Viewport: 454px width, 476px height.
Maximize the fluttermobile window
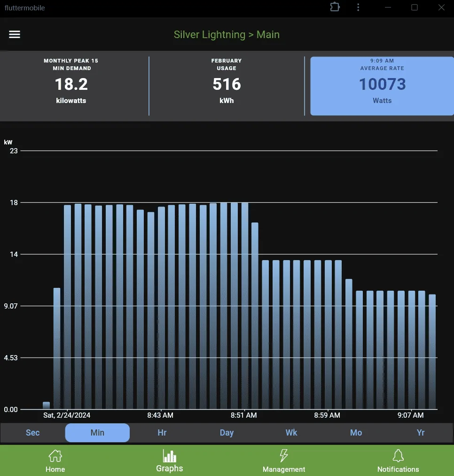pos(414,8)
